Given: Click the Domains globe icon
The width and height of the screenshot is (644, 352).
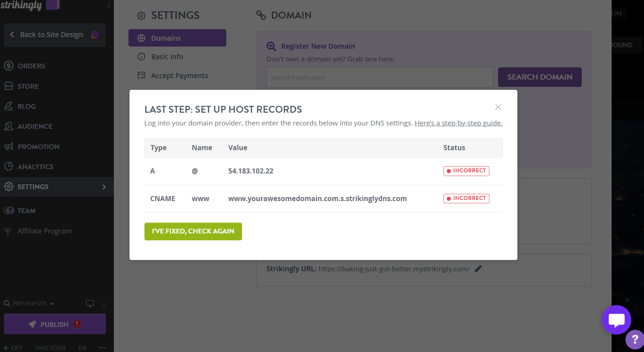Looking at the screenshot, I should coord(142,38).
